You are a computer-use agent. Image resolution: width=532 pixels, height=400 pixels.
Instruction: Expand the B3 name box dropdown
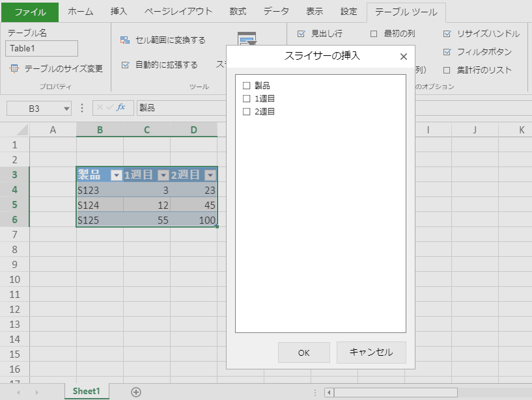(66, 109)
